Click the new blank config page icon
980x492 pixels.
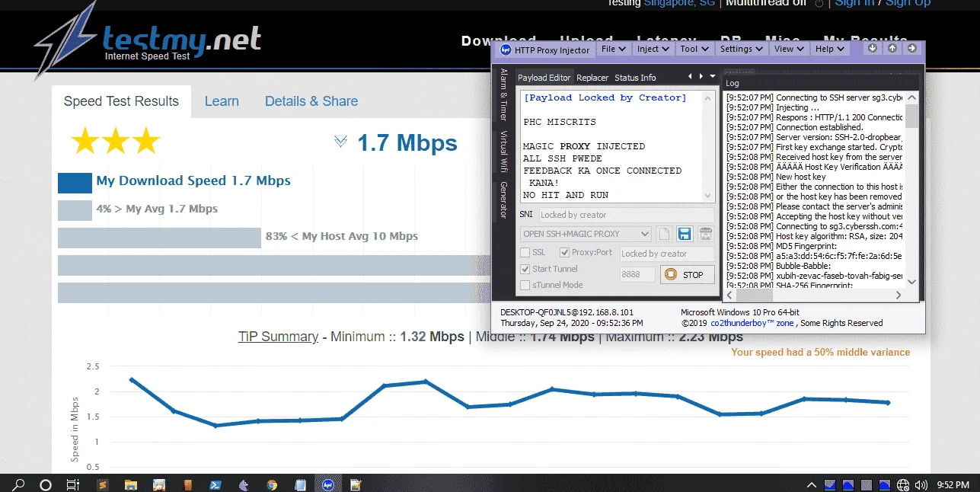664,234
